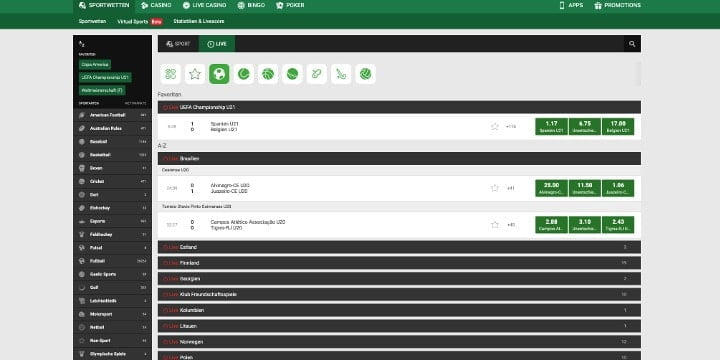Click the Eishockey sidebar icon

pyautogui.click(x=82, y=208)
